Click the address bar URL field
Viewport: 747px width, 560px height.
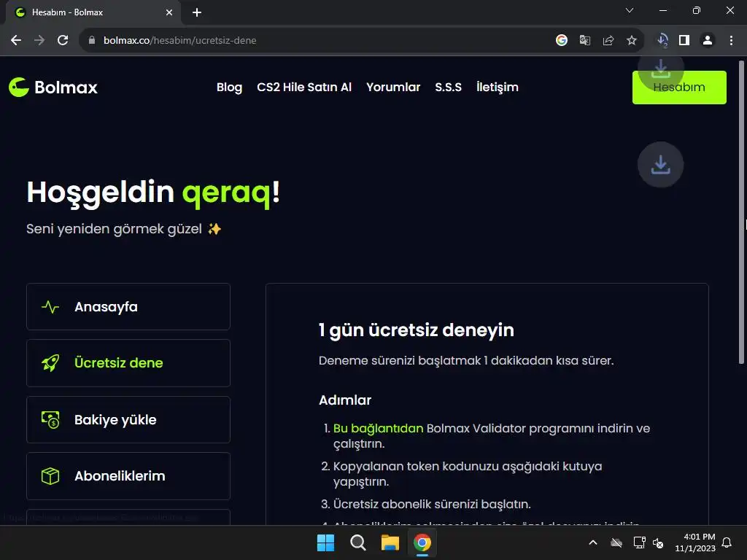click(314, 41)
